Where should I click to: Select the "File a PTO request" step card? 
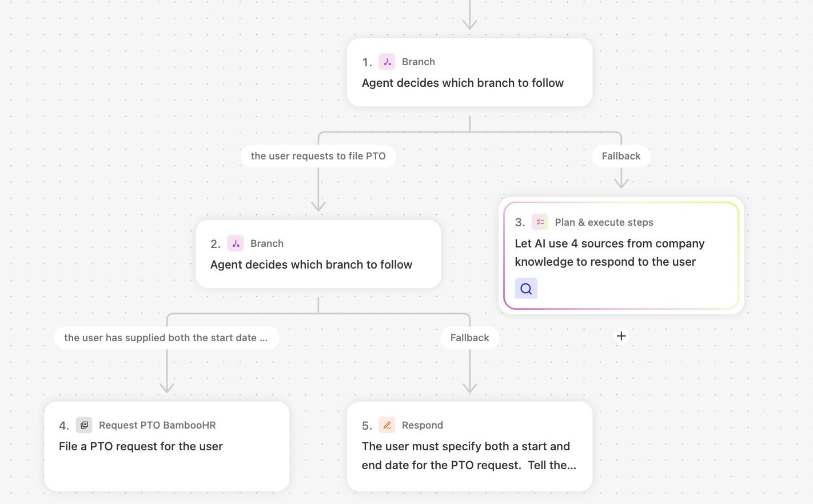[x=166, y=446]
